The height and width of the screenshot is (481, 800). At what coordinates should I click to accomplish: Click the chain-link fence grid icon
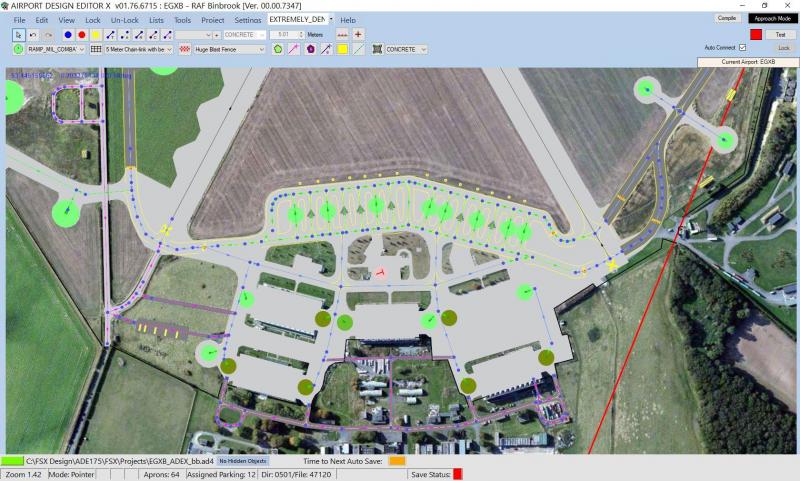pos(97,48)
